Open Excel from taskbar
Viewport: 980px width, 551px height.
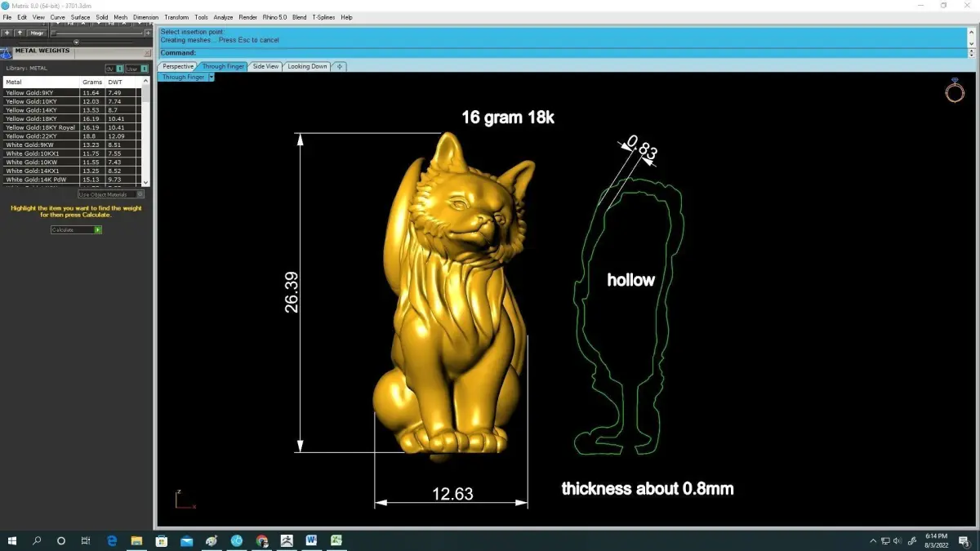(336, 540)
